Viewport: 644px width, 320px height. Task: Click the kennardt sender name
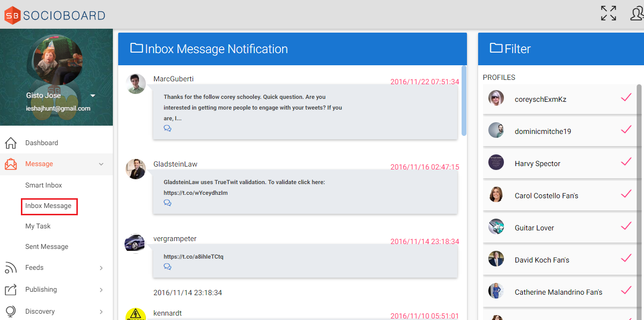click(x=167, y=313)
